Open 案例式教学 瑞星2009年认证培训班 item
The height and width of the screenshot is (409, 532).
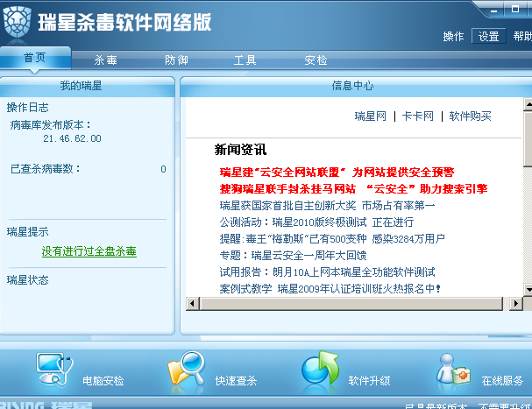click(x=330, y=289)
